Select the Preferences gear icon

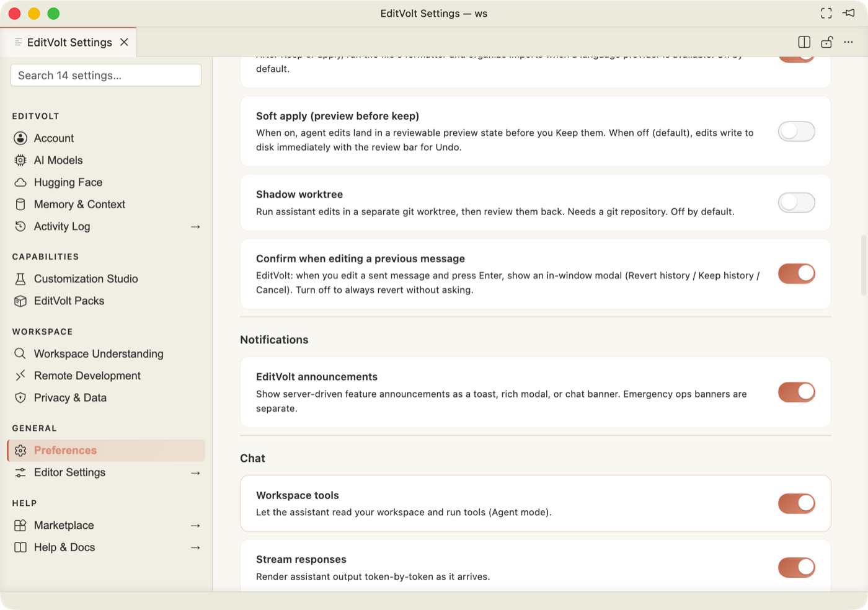[20, 451]
